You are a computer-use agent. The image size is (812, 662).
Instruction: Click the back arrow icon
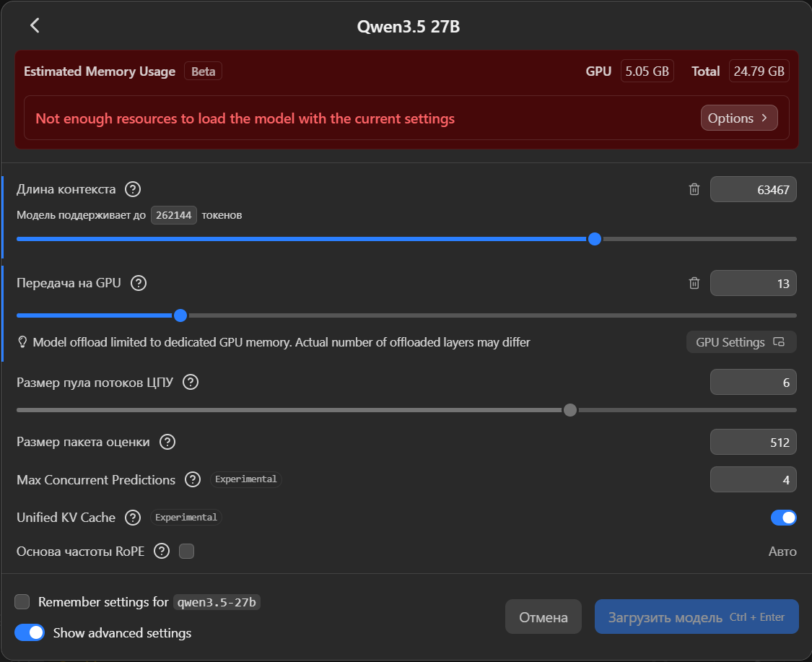[35, 26]
